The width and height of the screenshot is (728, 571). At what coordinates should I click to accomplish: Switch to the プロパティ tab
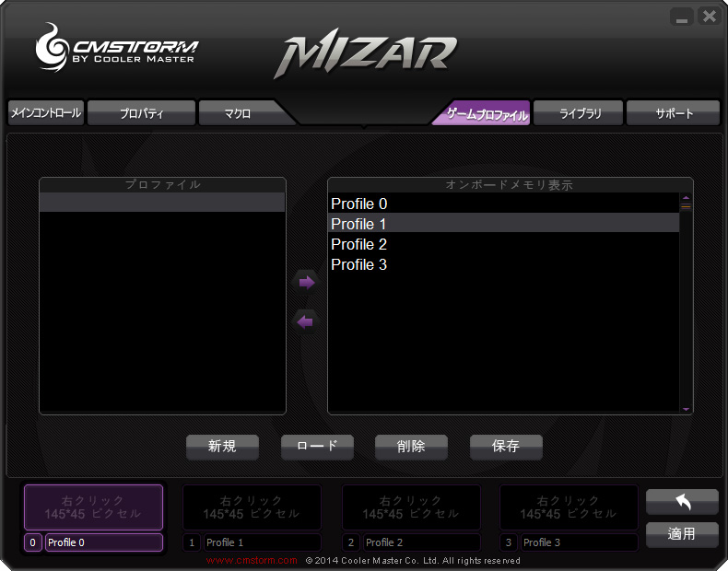(x=141, y=113)
